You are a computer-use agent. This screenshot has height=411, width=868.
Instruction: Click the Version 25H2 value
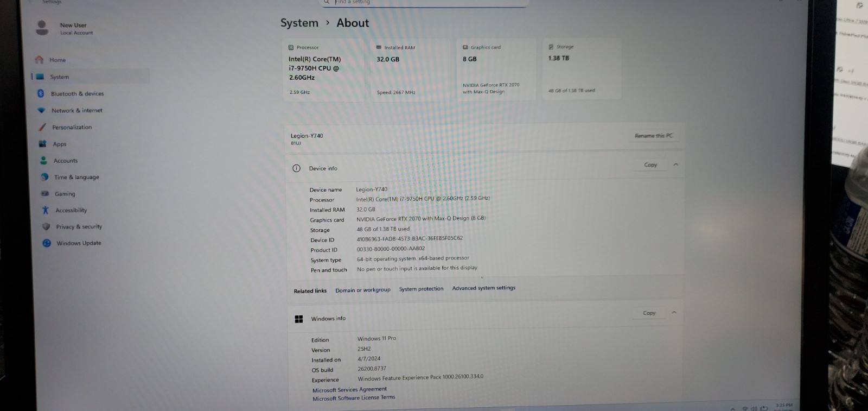pyautogui.click(x=364, y=349)
